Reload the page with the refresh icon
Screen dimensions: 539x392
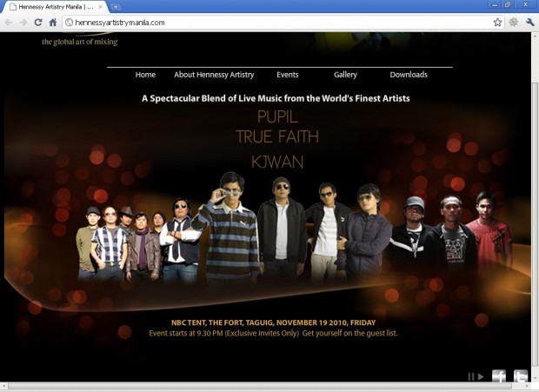pos(38,23)
